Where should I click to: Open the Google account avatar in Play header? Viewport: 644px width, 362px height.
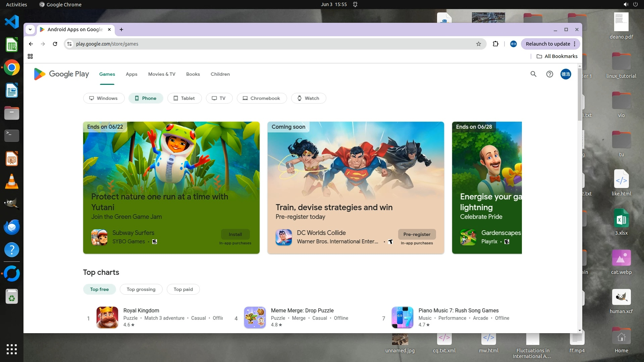point(566,74)
